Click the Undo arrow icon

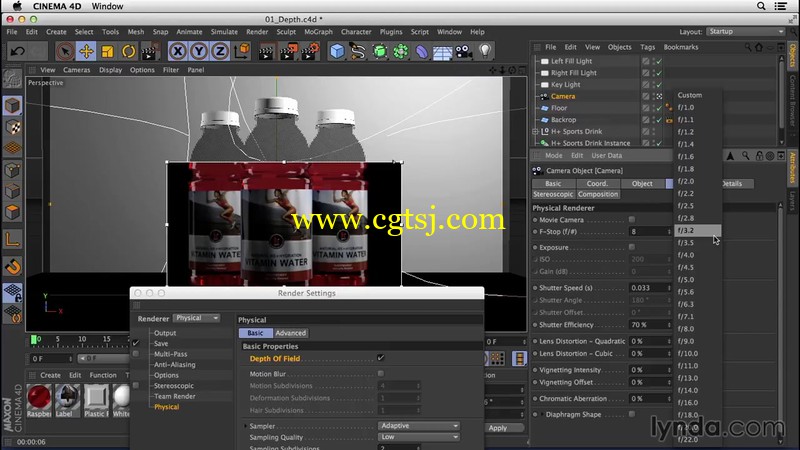pos(18,51)
